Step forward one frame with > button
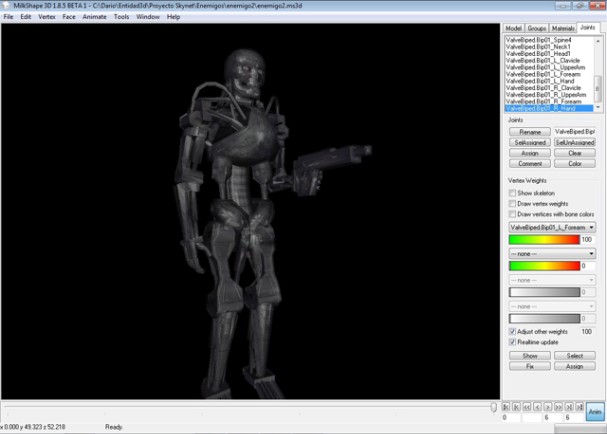This screenshot has height=434, width=607. point(548,407)
